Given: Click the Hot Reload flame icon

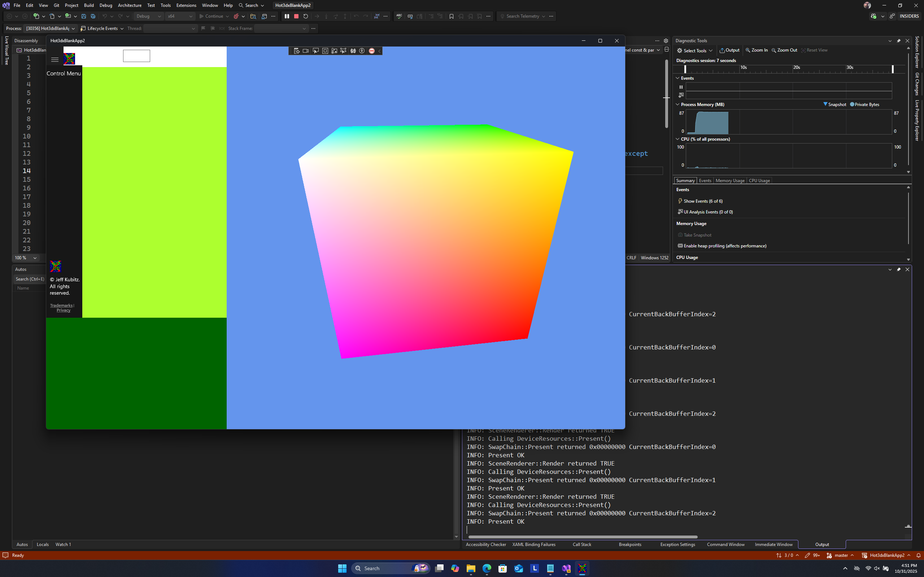Looking at the screenshot, I should pos(236,16).
